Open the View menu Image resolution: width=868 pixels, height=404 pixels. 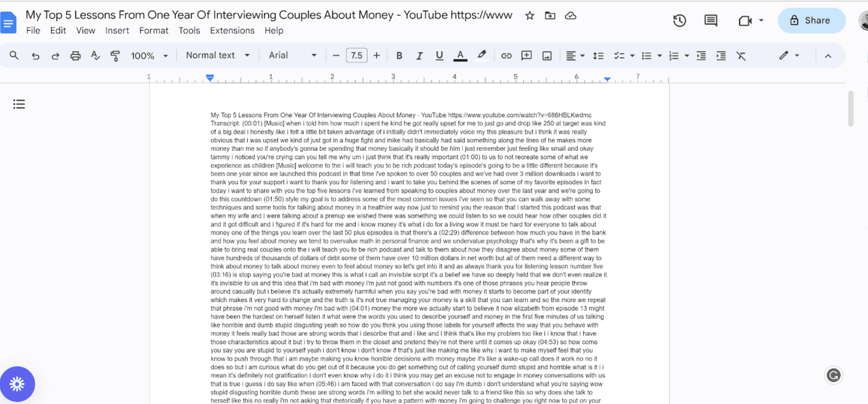[86, 31]
